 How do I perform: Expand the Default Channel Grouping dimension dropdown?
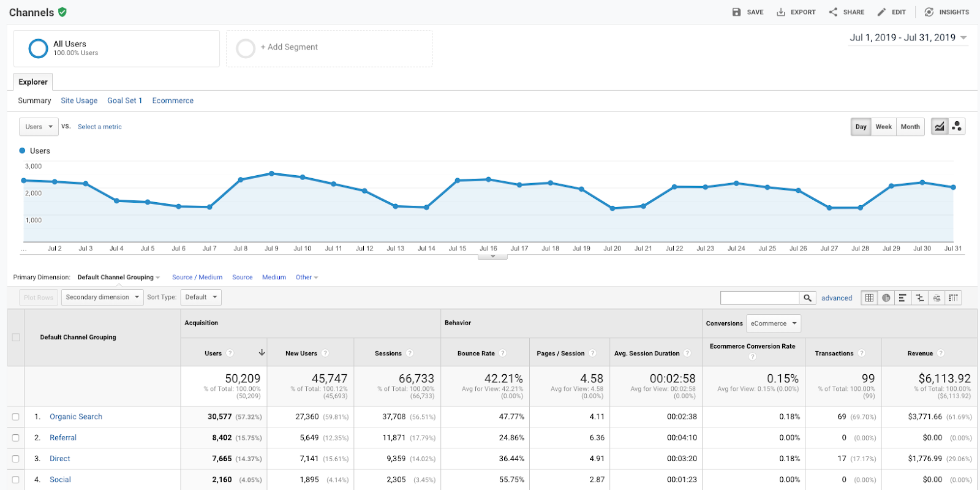point(118,277)
